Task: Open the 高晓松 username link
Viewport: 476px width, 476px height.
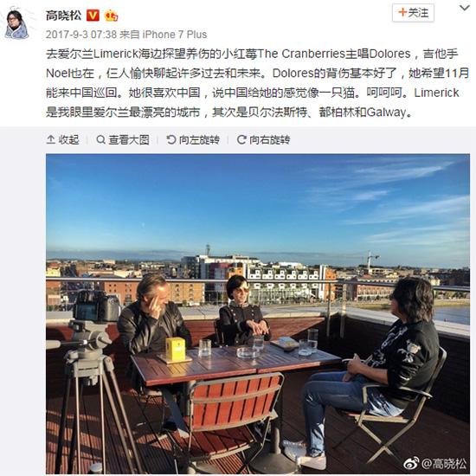Action: coord(63,16)
